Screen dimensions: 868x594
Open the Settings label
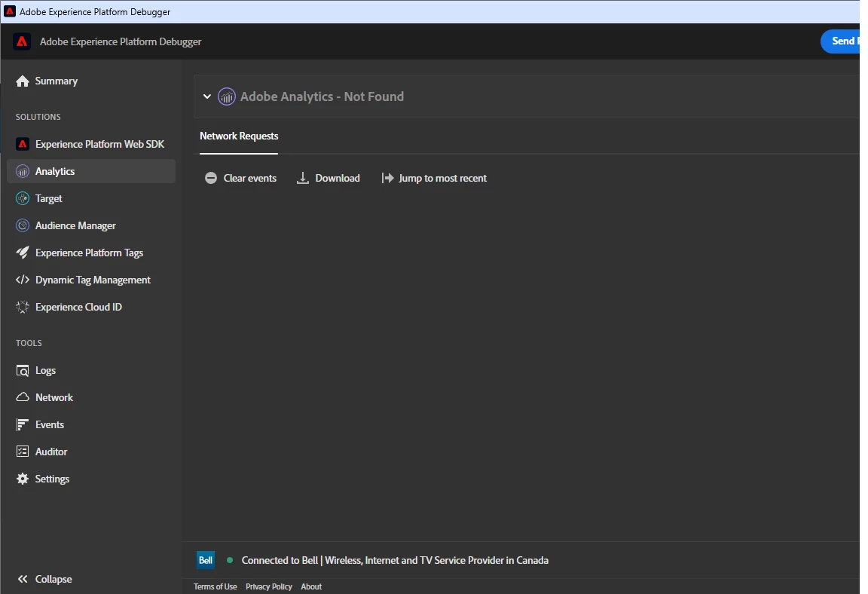point(52,479)
